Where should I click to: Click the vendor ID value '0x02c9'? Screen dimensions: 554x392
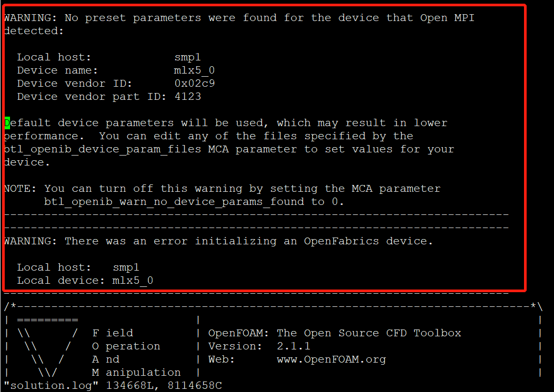point(195,83)
